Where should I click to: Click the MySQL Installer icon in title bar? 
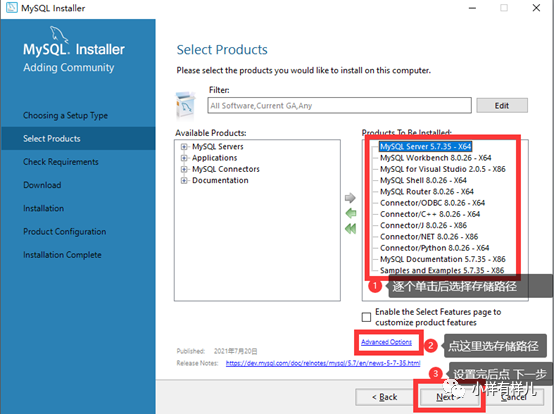tap(12, 8)
